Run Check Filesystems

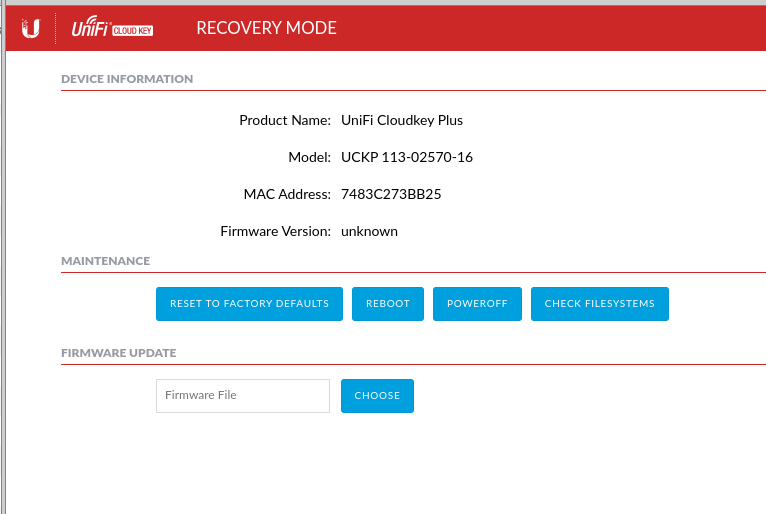click(599, 304)
